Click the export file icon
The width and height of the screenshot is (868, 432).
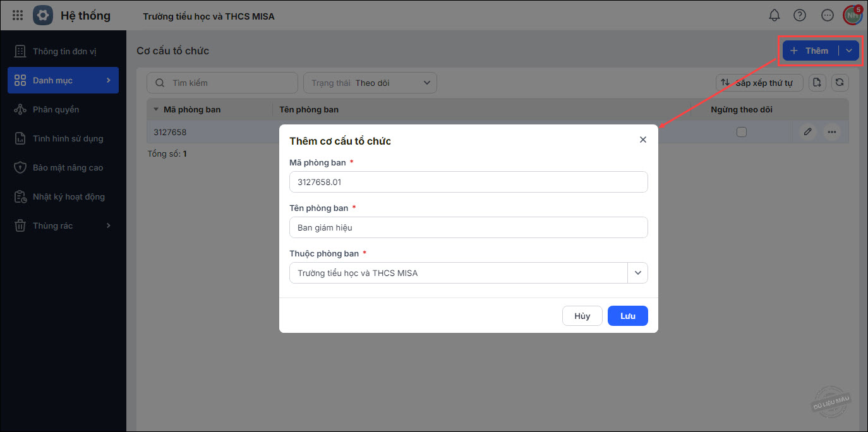(x=817, y=82)
